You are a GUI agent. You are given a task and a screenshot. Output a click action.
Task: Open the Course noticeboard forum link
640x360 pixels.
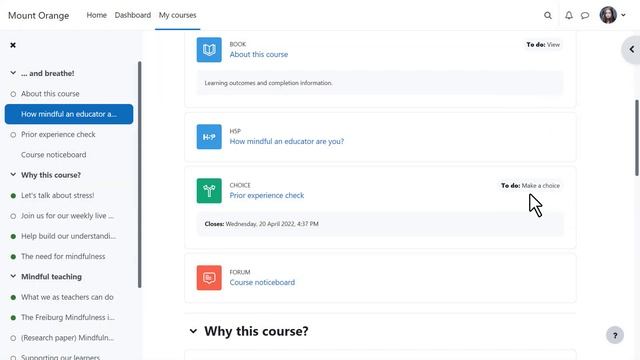tap(262, 282)
